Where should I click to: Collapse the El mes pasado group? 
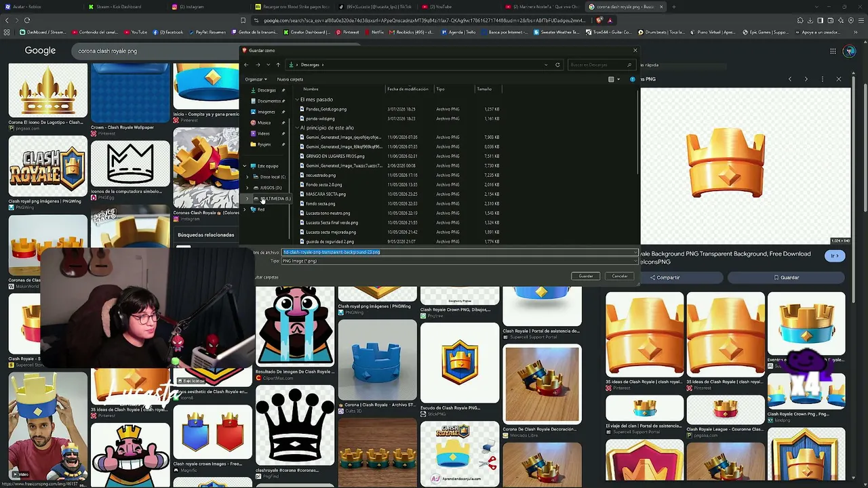coord(297,100)
